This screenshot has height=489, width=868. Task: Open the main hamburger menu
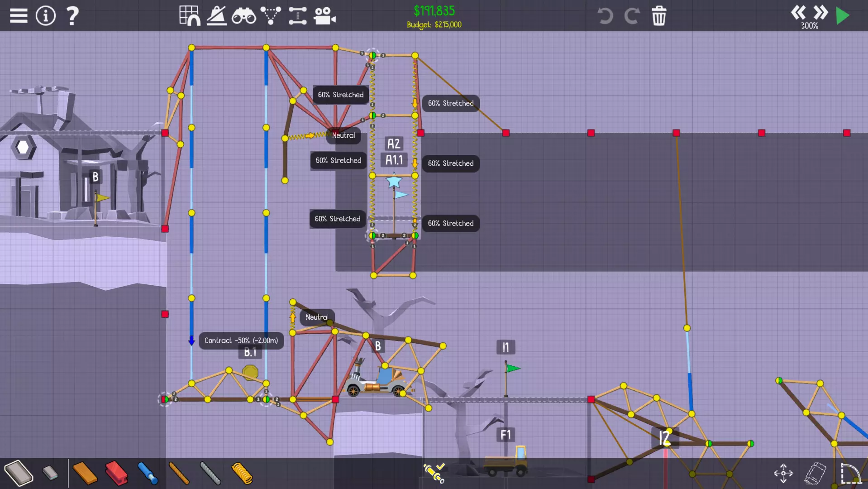(x=19, y=16)
